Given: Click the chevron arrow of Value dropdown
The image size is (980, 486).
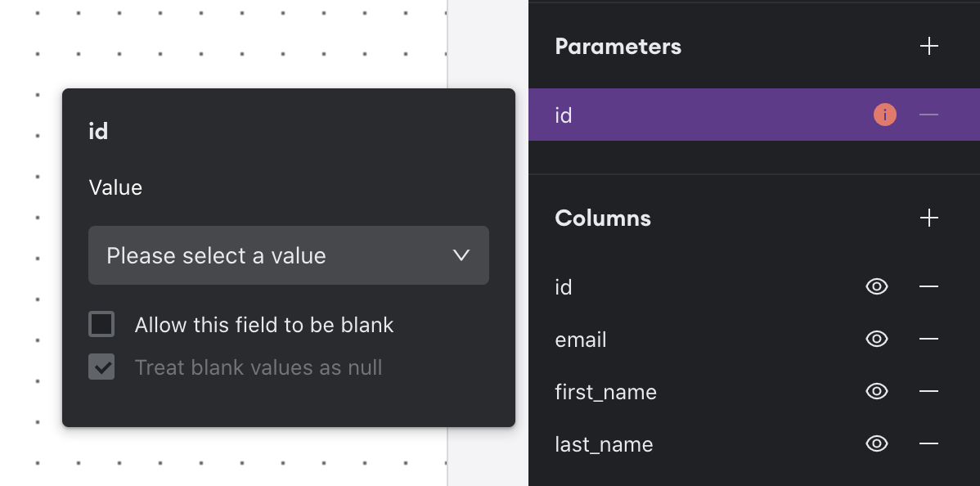Looking at the screenshot, I should coord(461,255).
